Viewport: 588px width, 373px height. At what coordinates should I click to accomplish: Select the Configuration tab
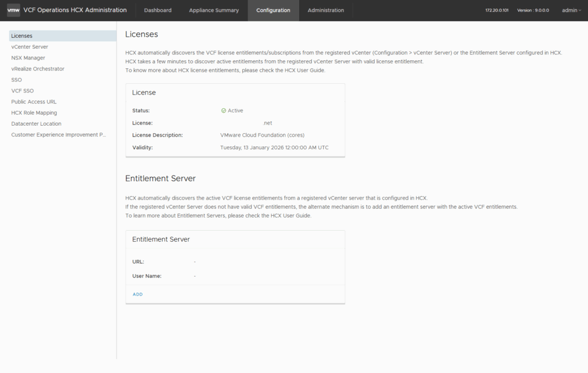[273, 10]
